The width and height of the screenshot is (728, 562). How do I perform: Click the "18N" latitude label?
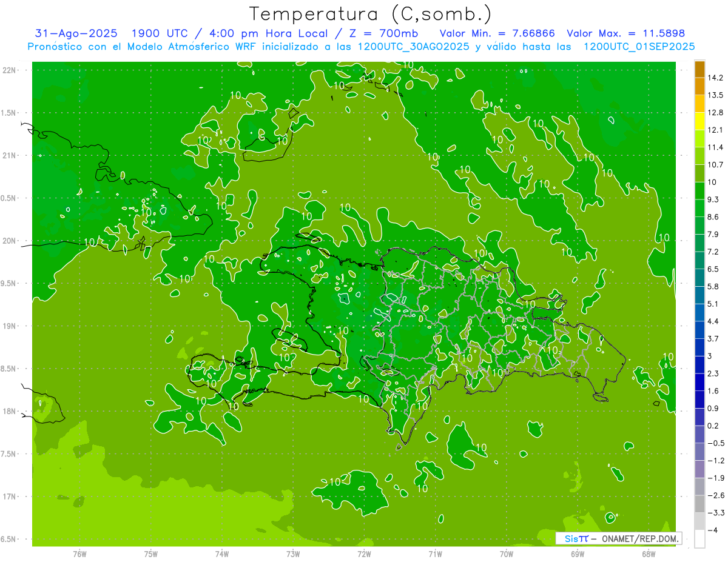click(10, 412)
